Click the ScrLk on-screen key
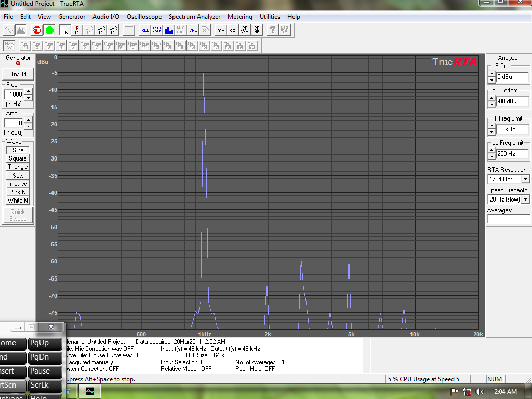Image resolution: width=532 pixels, height=399 pixels. [x=45, y=385]
